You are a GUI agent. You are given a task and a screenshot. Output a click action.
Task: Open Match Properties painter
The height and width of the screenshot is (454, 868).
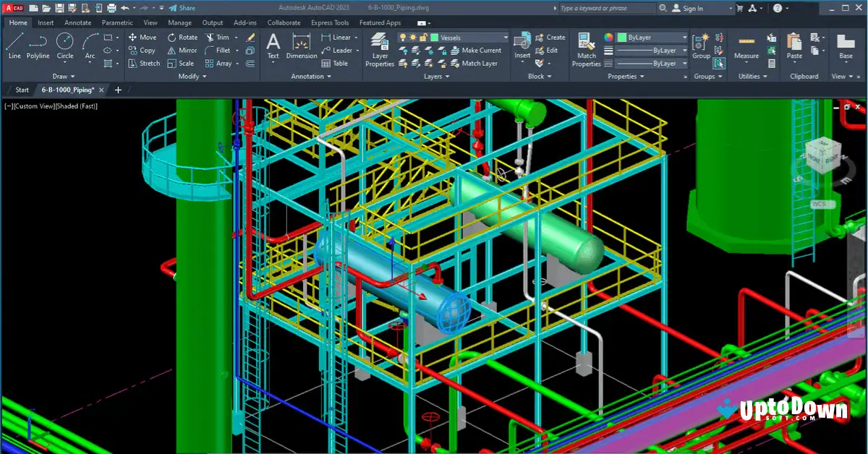[586, 48]
